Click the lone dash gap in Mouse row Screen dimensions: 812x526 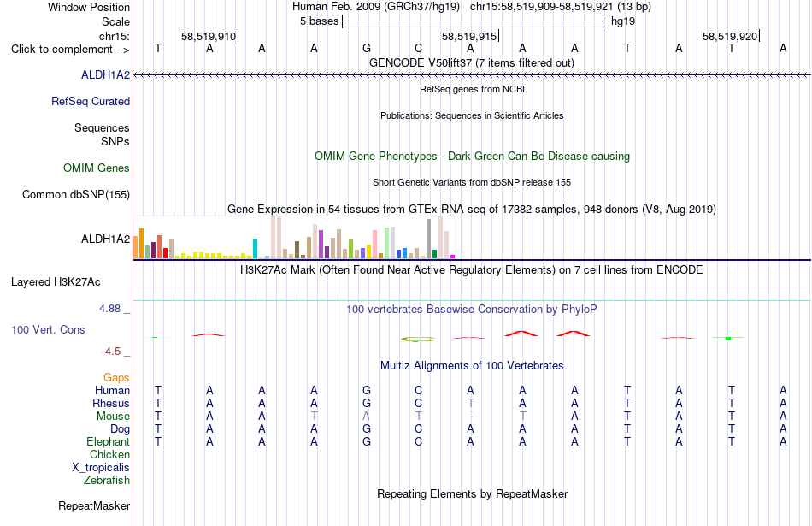pos(471,417)
